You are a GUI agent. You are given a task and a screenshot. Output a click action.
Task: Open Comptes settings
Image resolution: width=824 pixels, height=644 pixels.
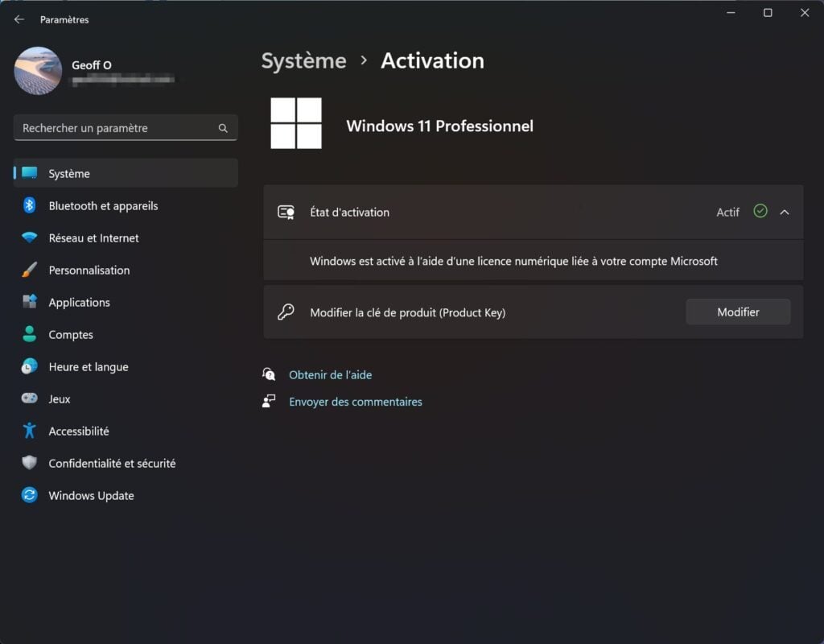pos(126,334)
